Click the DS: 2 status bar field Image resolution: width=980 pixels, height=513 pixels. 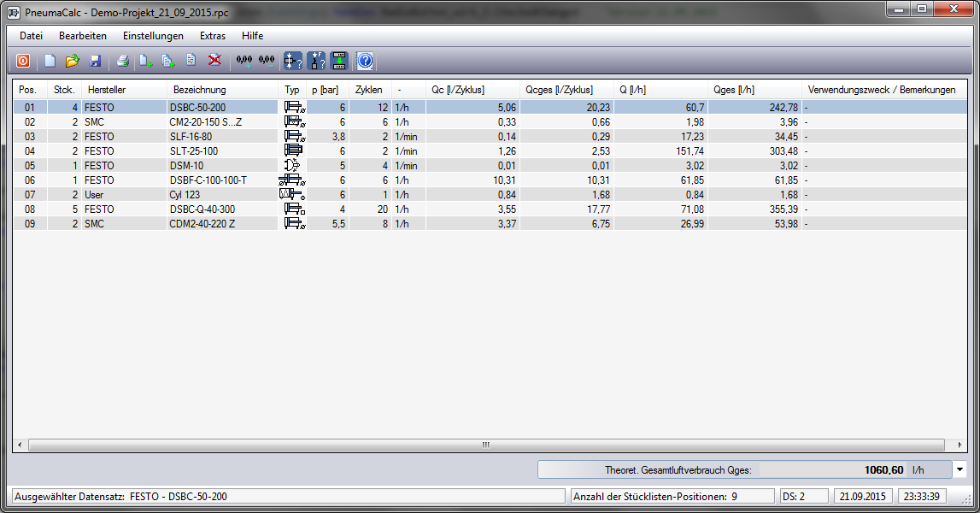point(804,496)
